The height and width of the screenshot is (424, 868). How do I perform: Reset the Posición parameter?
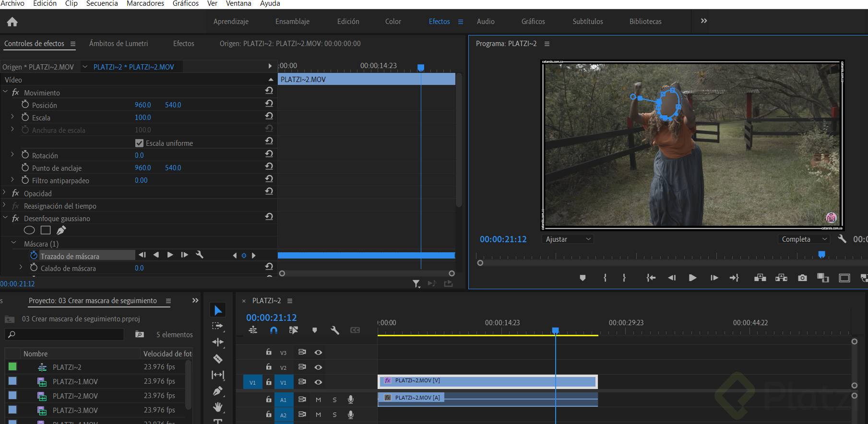269,104
